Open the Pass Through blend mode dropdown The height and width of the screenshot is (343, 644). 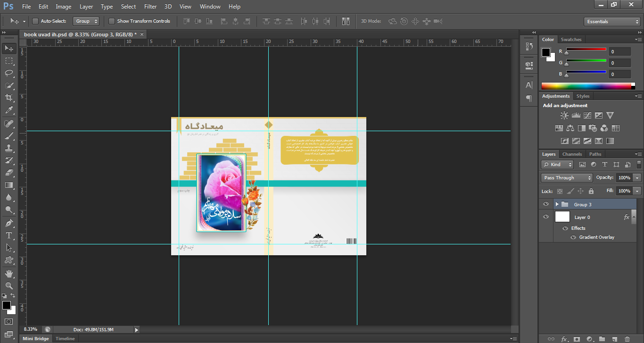click(x=567, y=178)
